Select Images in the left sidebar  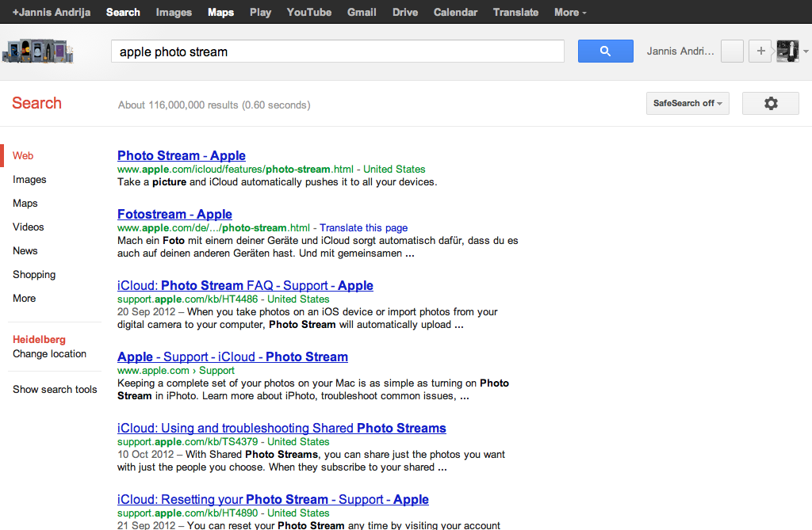tap(29, 180)
